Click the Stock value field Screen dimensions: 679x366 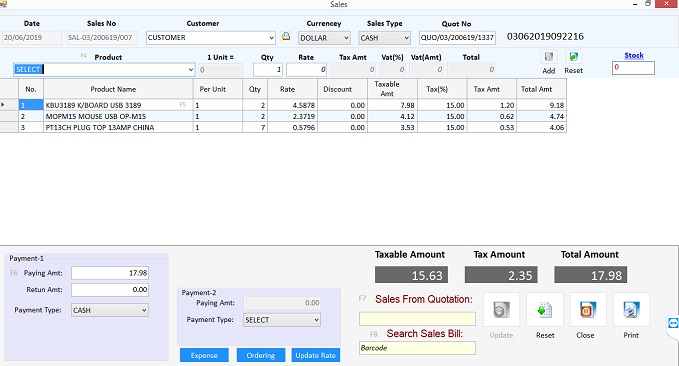pyautogui.click(x=633, y=68)
